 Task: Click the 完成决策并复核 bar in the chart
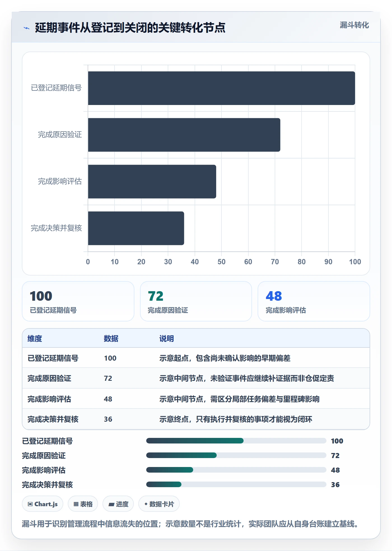136,228
